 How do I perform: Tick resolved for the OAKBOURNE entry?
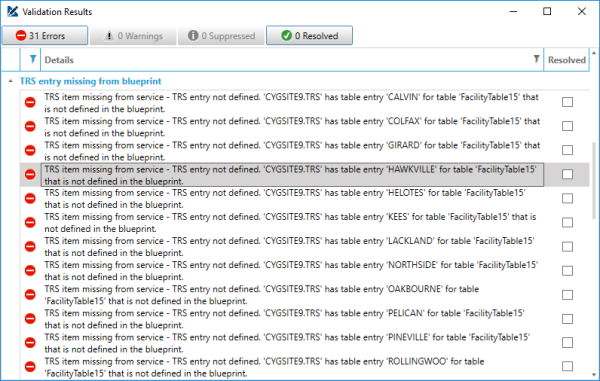tap(567, 295)
